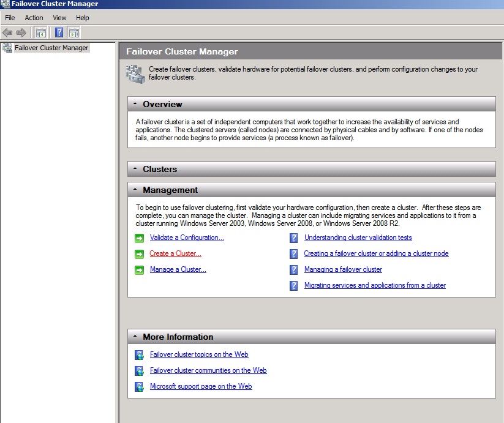Image resolution: width=504 pixels, height=423 pixels.
Task: Click the title bar Failover Cluster Manager icon
Action: click(x=5, y=4)
